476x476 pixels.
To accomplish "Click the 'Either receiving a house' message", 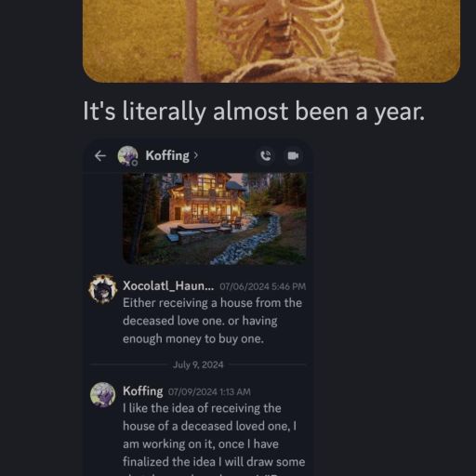I will click(212, 321).
